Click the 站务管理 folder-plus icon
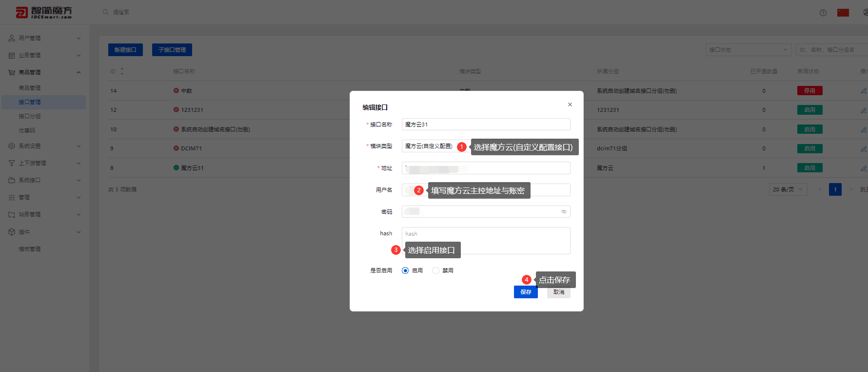 [x=12, y=214]
